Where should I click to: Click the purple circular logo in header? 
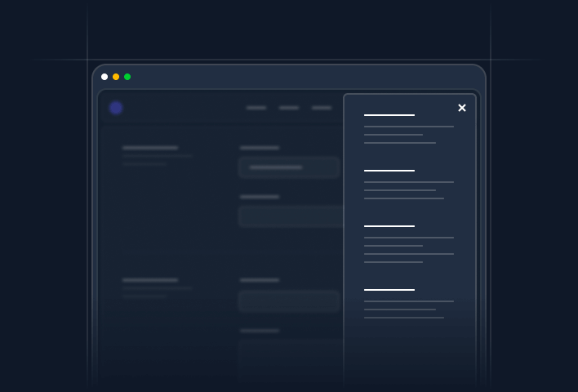point(116,108)
